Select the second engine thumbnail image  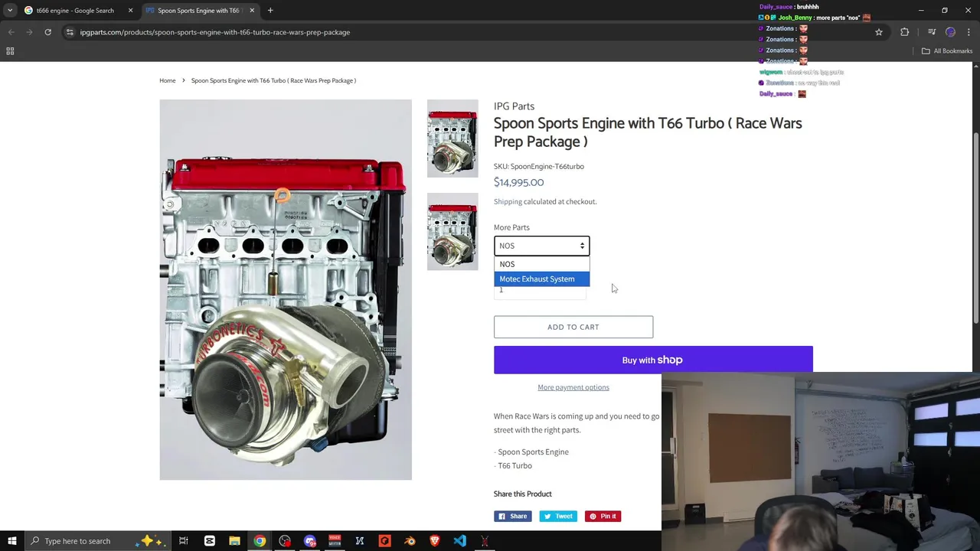452,232
